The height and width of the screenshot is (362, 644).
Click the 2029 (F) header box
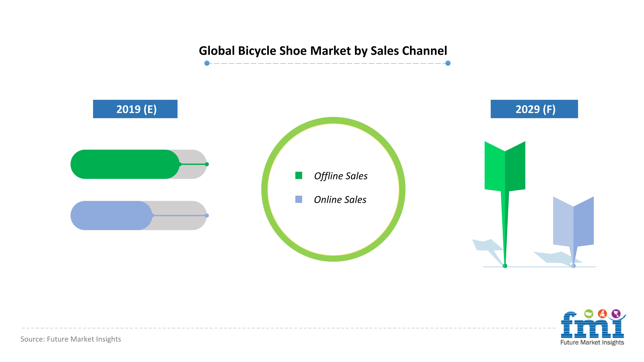point(534,109)
